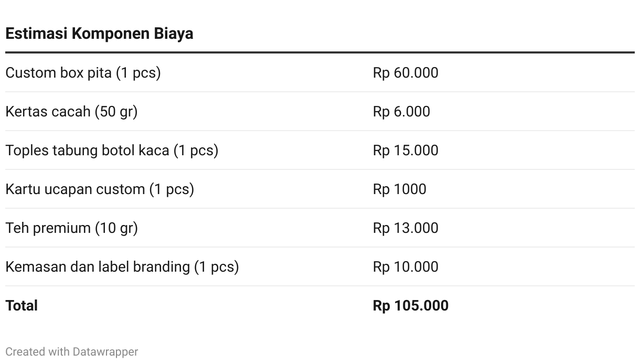The width and height of the screenshot is (640, 364).
Task: Click the bold 'Total' row label
Action: coord(22,305)
